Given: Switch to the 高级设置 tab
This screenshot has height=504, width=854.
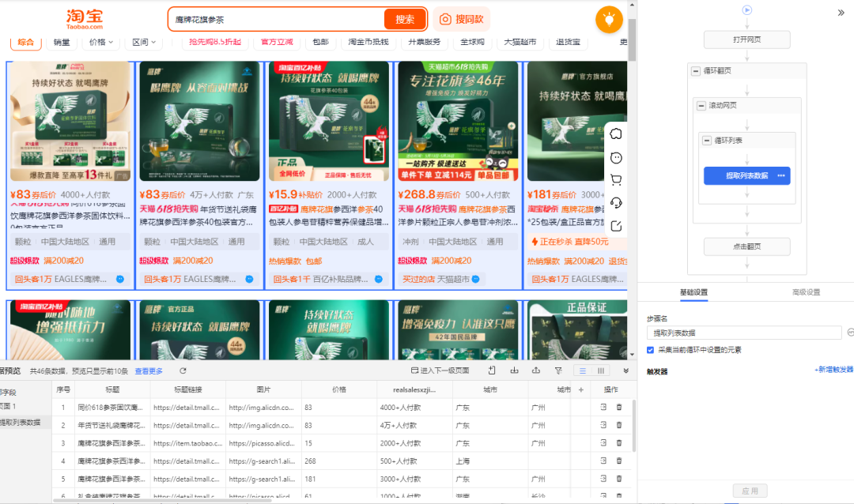Looking at the screenshot, I should click(x=806, y=292).
